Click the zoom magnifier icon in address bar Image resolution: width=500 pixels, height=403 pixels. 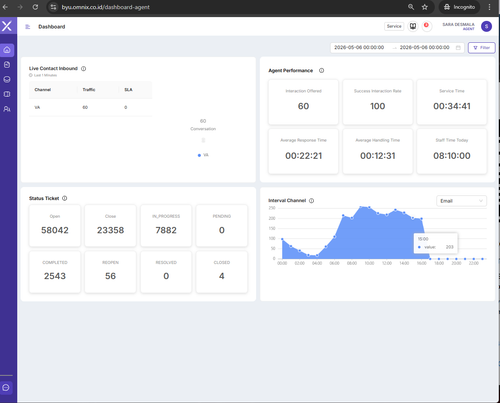[x=411, y=7]
